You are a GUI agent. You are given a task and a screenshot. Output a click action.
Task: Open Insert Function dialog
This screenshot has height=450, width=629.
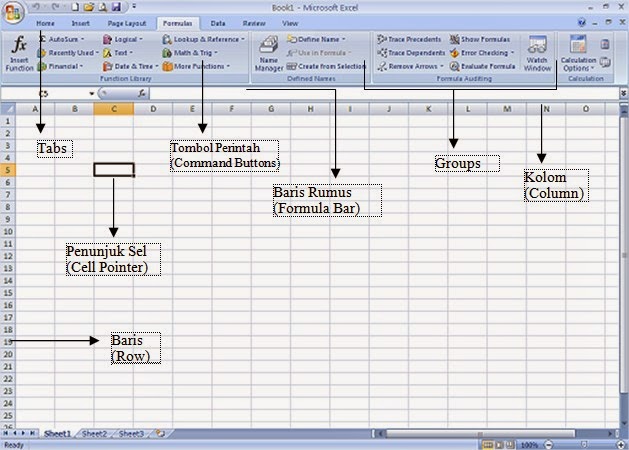click(x=19, y=54)
